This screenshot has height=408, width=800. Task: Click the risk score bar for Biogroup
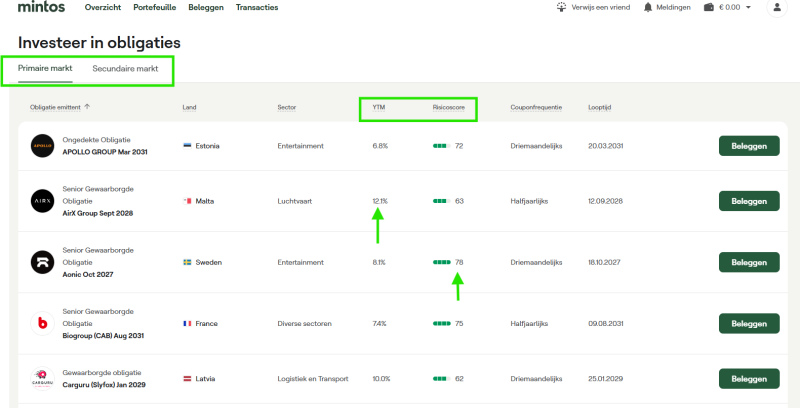pyautogui.click(x=441, y=323)
